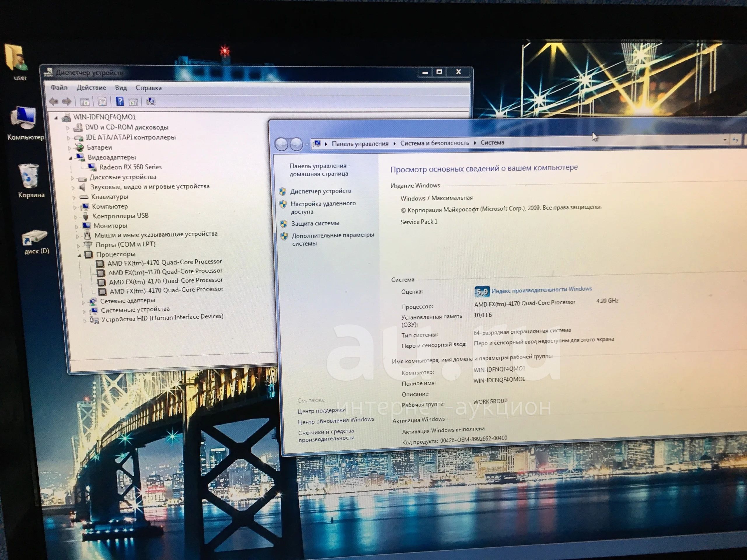
Task: Click Система и безопасность breadcrumb
Action: click(x=434, y=143)
